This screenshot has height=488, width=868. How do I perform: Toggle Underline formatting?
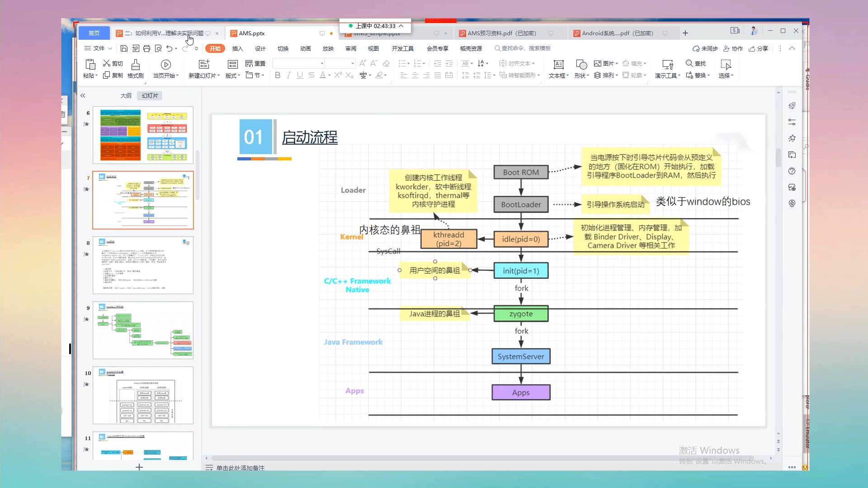pos(300,75)
